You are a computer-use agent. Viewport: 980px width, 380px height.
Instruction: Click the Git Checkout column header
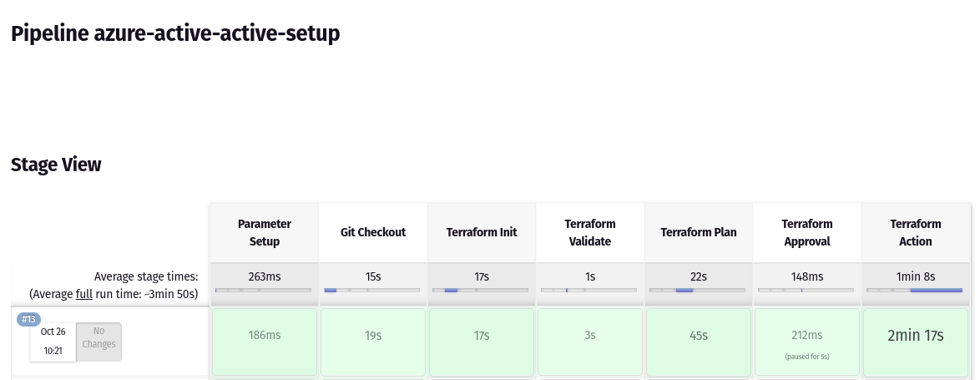coord(373,232)
